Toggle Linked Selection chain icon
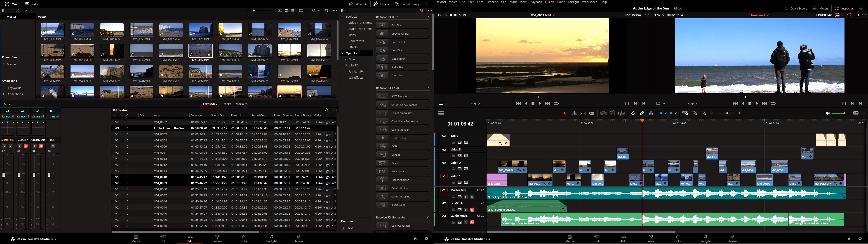The width and height of the screenshot is (868, 244). (x=642, y=113)
